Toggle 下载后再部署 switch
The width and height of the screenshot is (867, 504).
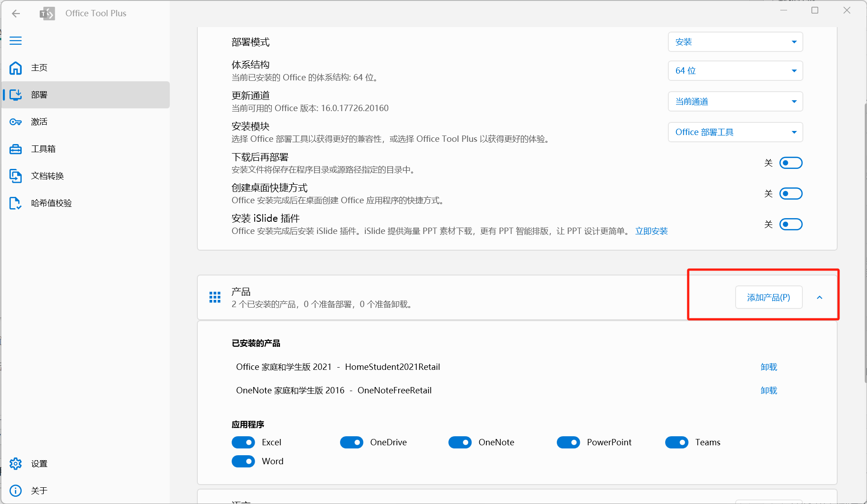(x=791, y=163)
